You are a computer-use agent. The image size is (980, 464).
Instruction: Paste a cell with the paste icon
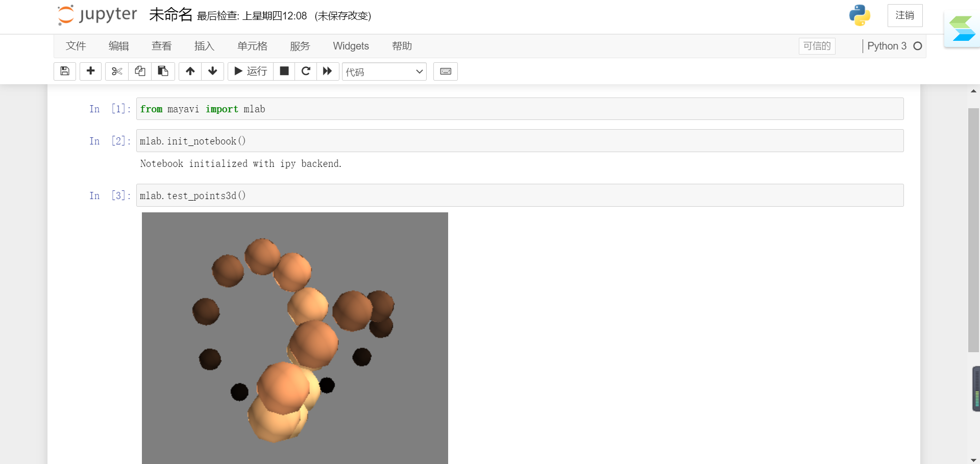pyautogui.click(x=163, y=71)
